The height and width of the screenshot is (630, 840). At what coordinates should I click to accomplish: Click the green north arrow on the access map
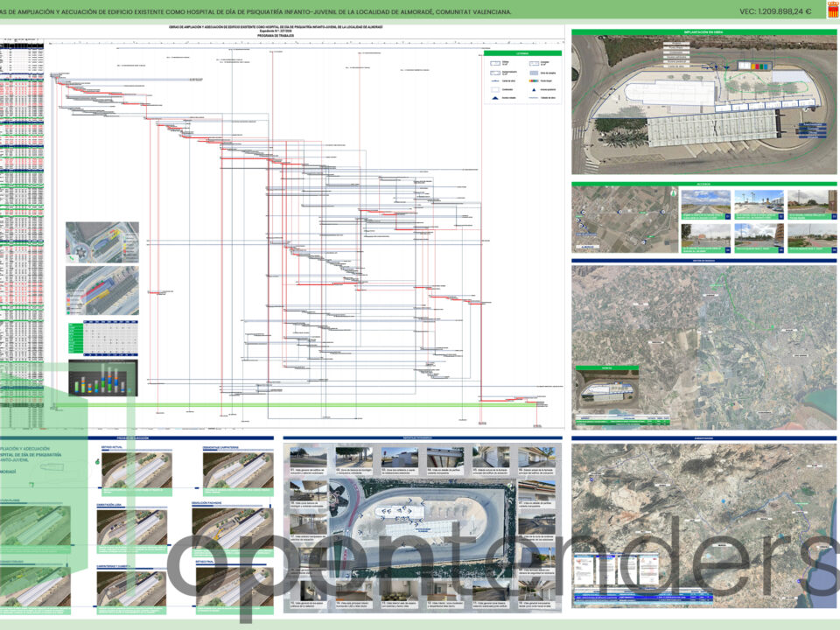point(674,192)
